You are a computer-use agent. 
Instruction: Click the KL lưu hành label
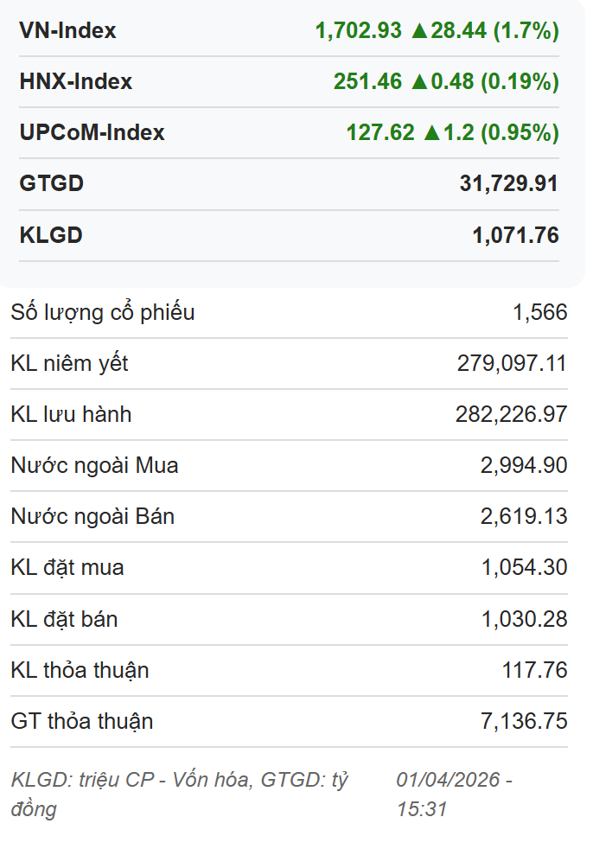pyautogui.click(x=71, y=415)
